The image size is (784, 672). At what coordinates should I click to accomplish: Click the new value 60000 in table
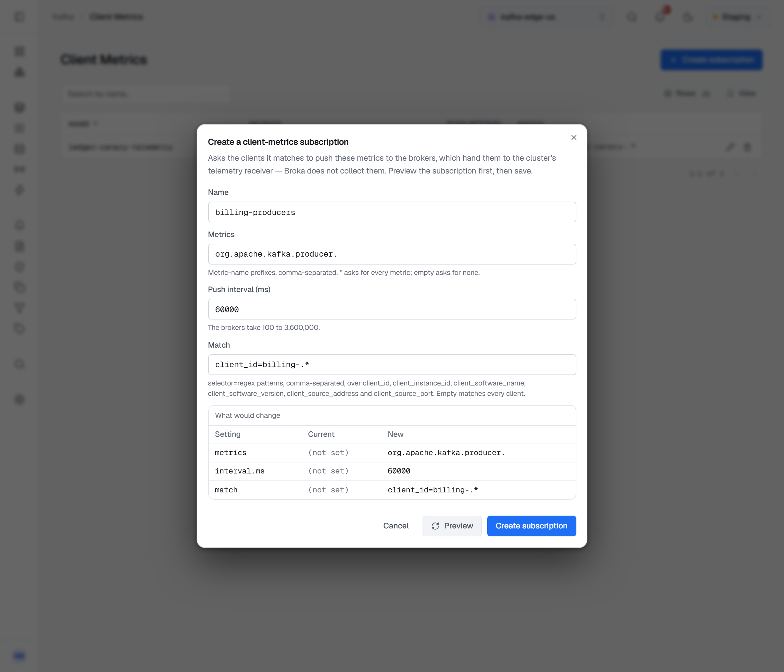coord(399,471)
